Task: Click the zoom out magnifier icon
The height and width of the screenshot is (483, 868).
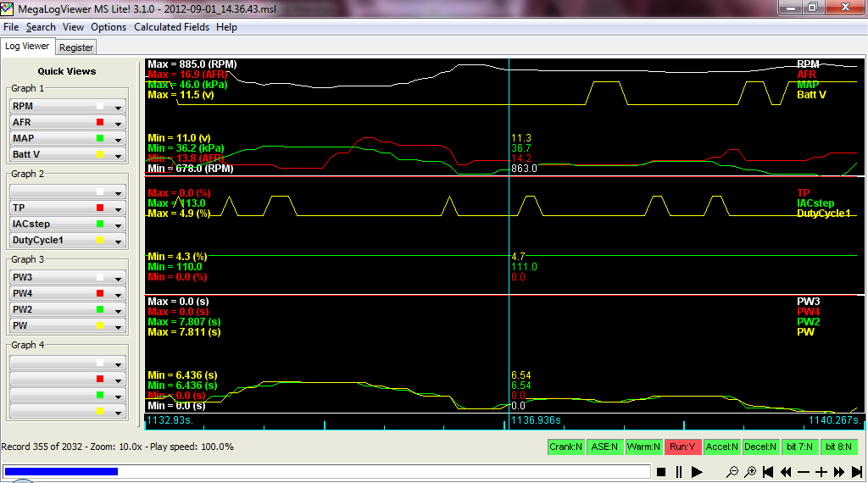Action: 732,472
